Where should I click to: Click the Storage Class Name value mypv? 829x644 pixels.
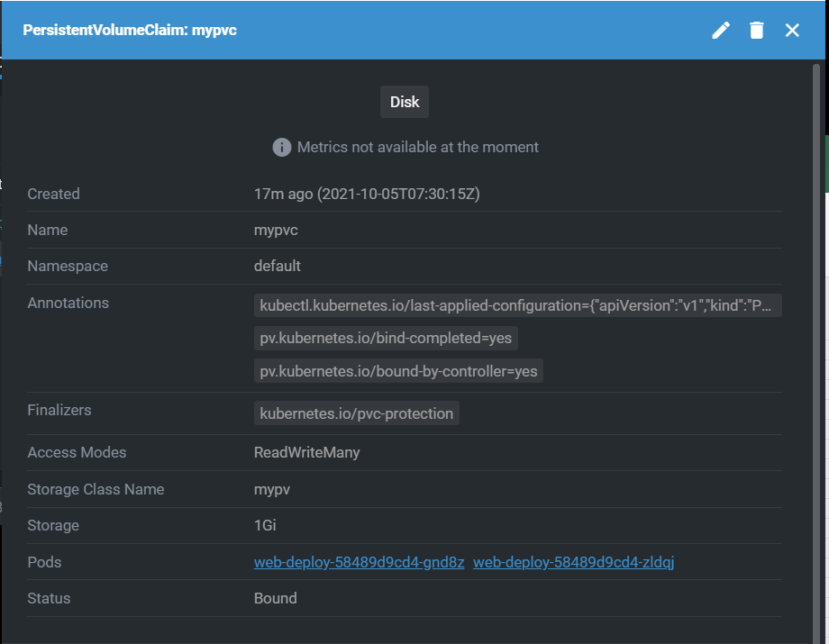point(272,489)
